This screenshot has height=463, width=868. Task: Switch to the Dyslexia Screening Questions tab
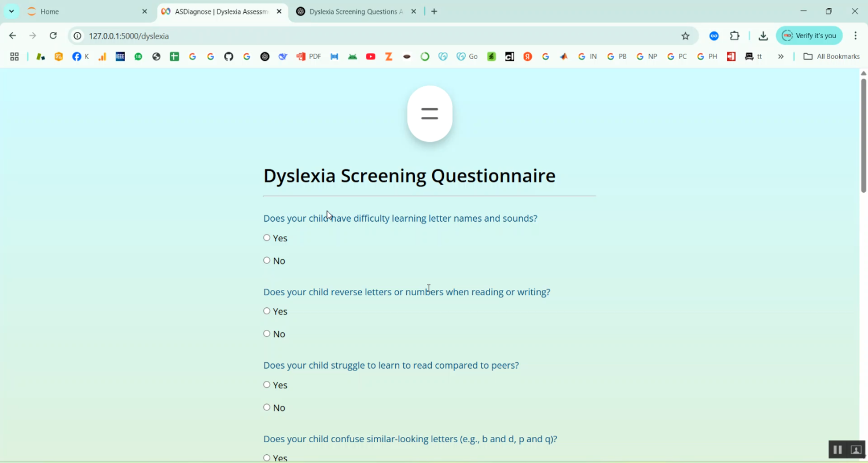(356, 12)
